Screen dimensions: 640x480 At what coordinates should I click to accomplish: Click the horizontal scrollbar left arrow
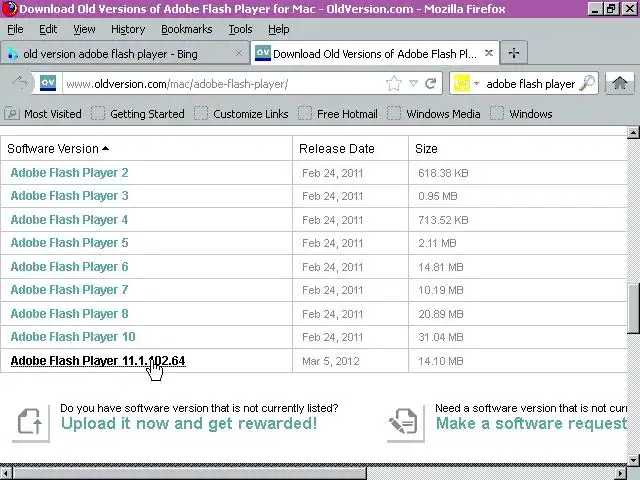click(6, 473)
